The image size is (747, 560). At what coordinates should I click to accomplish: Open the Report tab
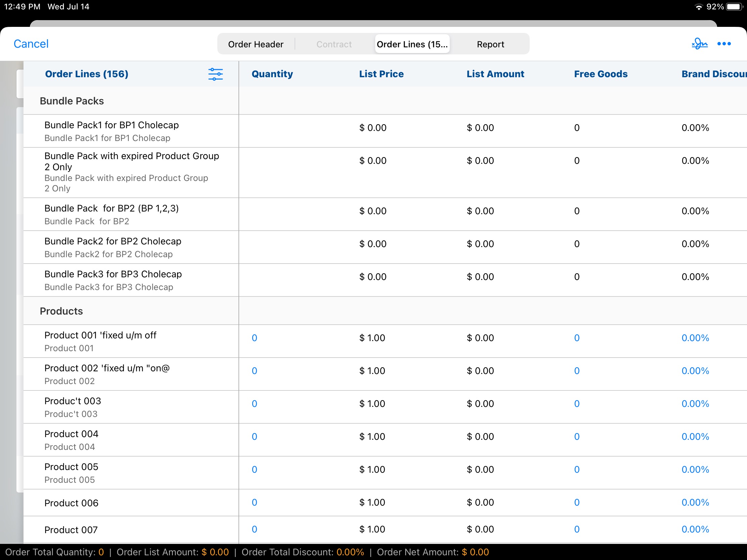490,44
